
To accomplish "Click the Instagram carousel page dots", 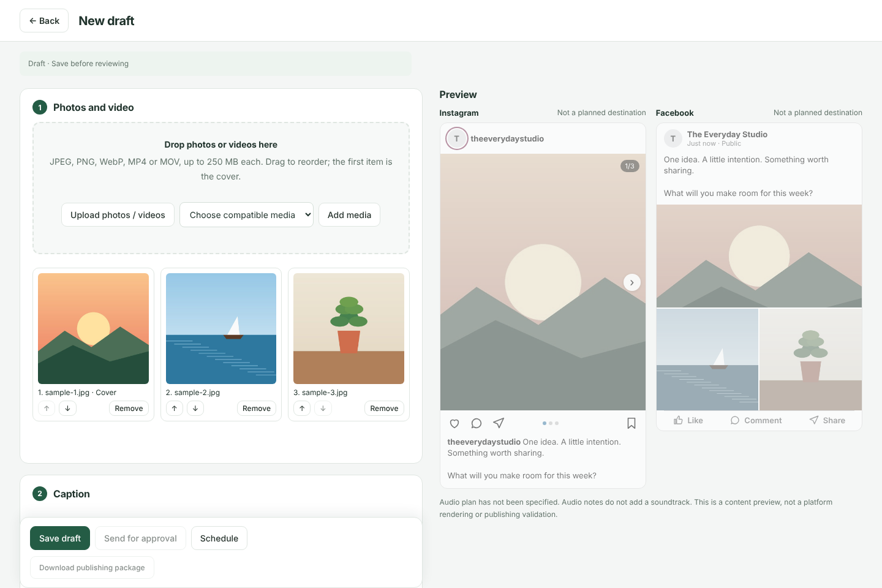I will click(x=551, y=423).
